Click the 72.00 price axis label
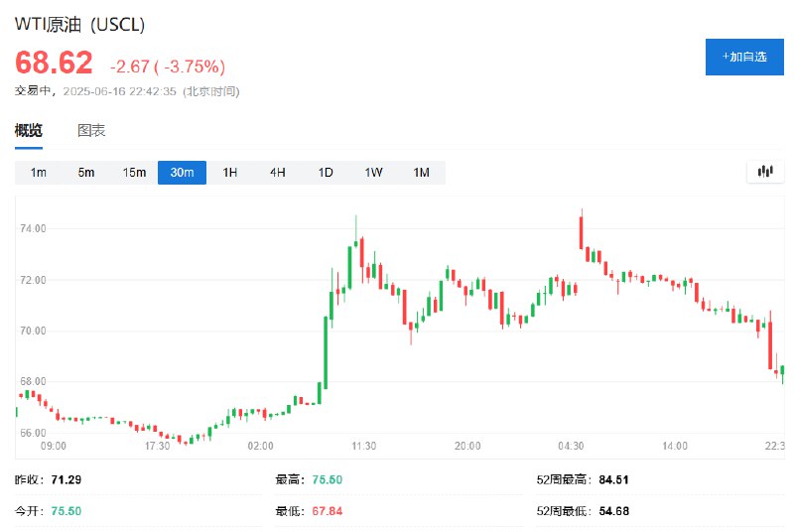 [x=33, y=280]
